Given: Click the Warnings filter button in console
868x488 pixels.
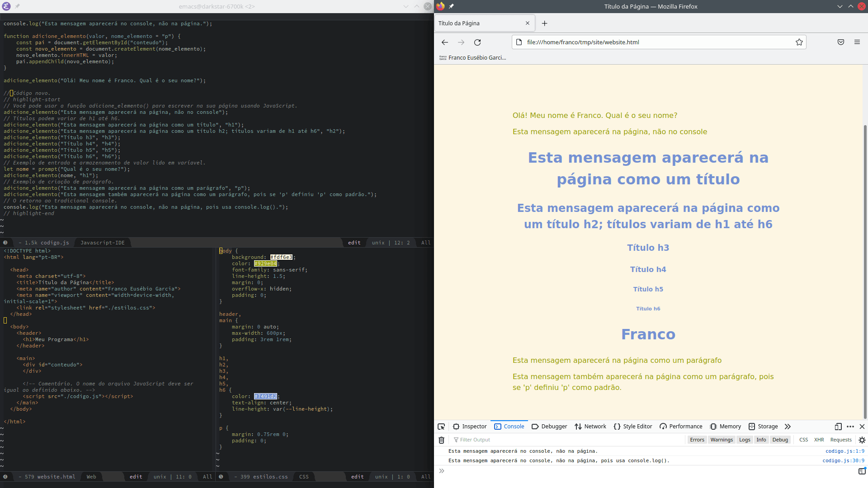Looking at the screenshot, I should pyautogui.click(x=722, y=439).
